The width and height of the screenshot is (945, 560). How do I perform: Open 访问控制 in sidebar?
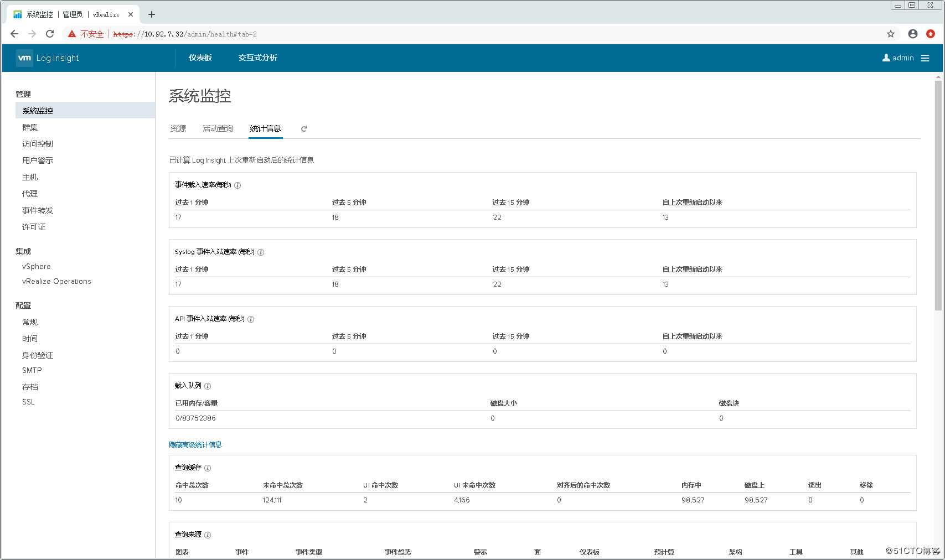[x=38, y=144]
